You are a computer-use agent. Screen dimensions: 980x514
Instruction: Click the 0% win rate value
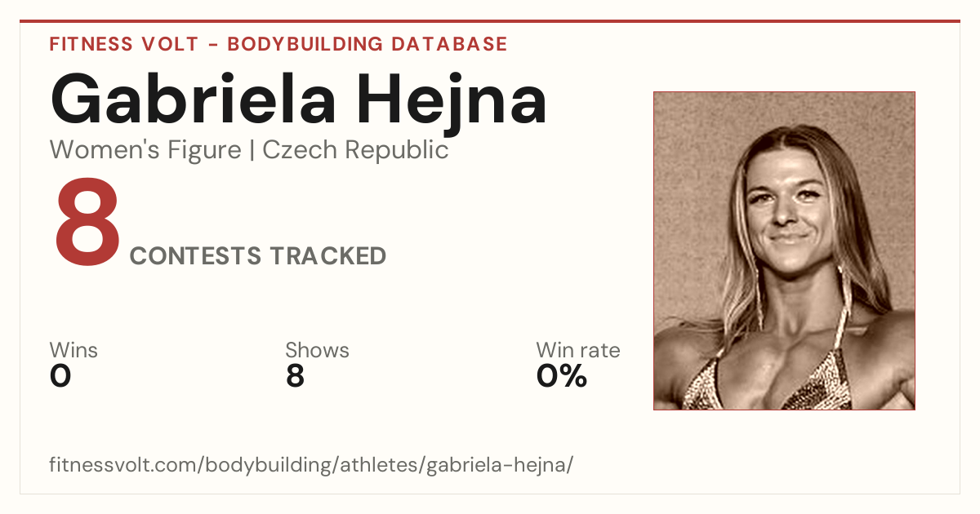click(x=562, y=376)
